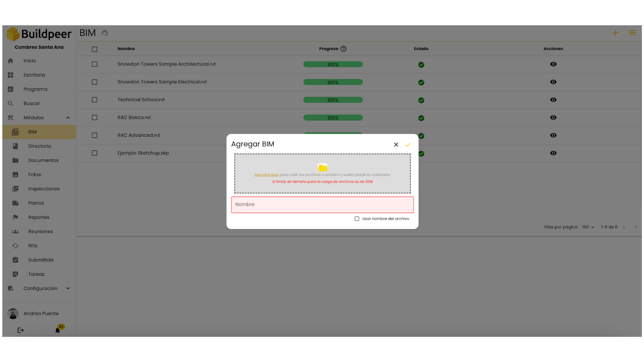
Task: View RAC Advanced.rvt with eye icon
Action: 553,136
